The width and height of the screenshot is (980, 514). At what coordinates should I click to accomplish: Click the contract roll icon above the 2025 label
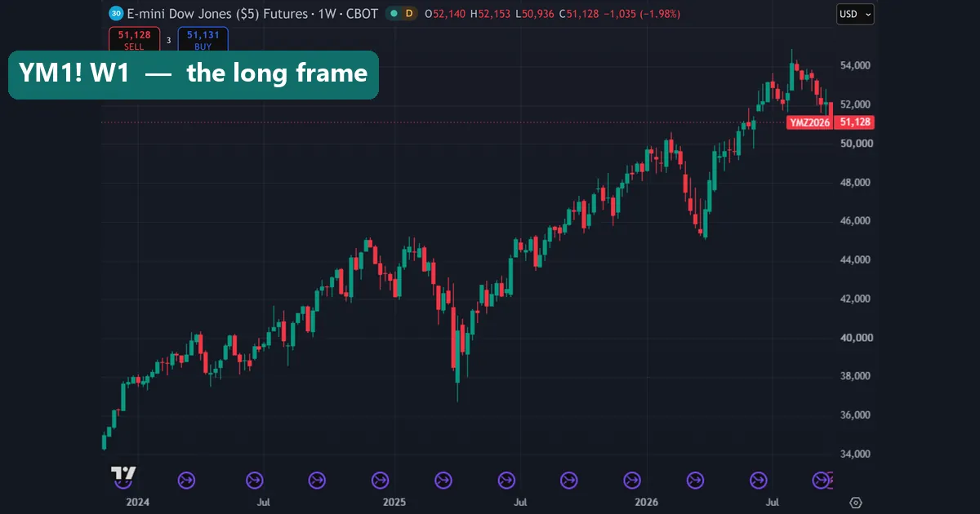(x=380, y=481)
